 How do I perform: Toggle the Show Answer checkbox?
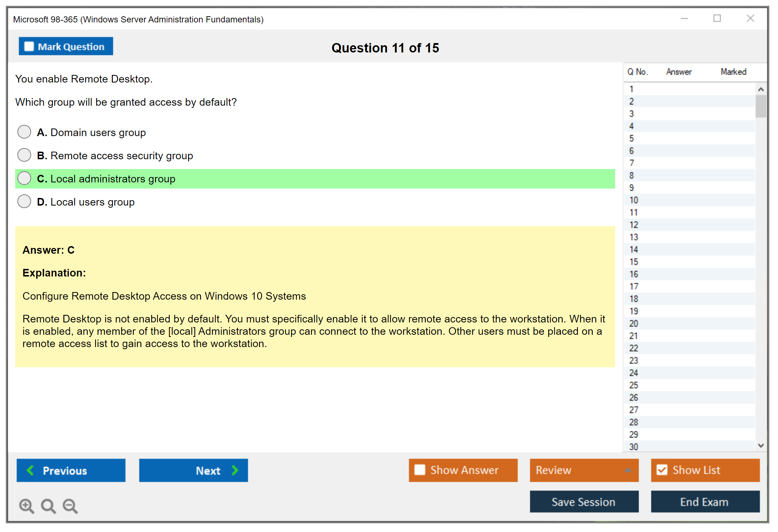click(x=419, y=470)
